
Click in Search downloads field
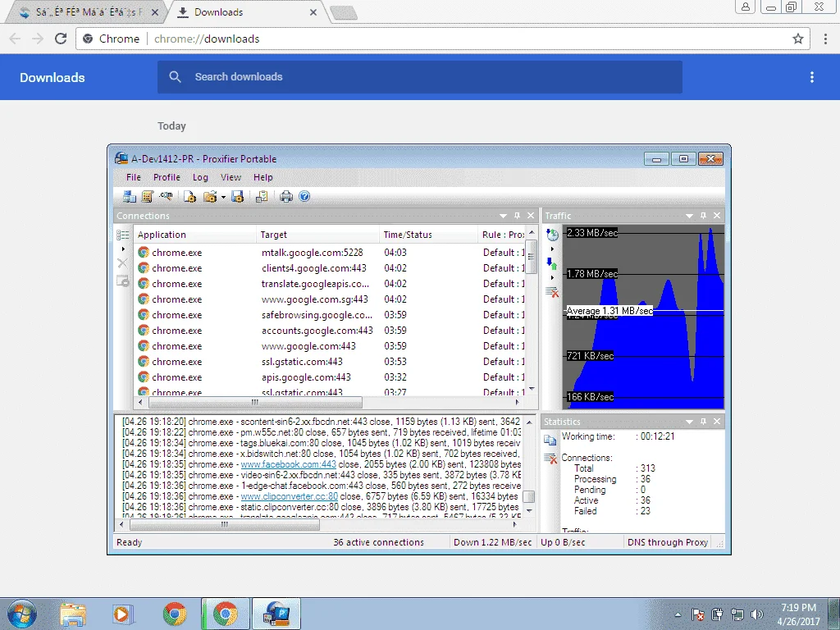click(x=420, y=76)
